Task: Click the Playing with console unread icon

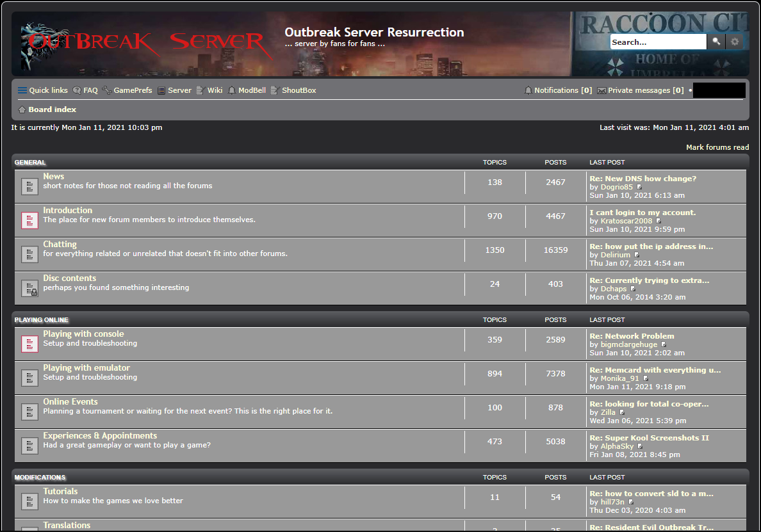Action: coord(29,344)
